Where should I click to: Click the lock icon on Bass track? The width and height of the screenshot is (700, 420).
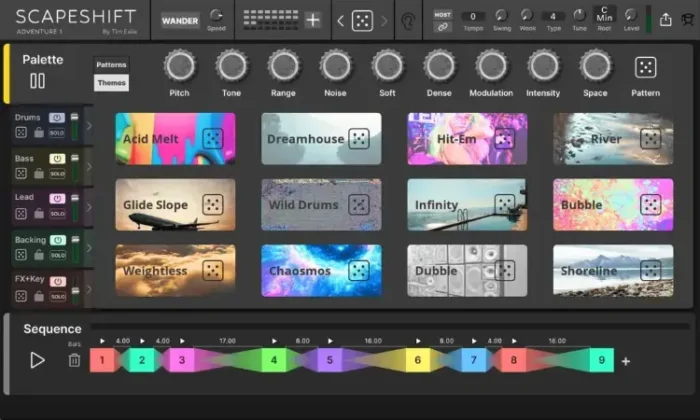[x=38, y=173]
